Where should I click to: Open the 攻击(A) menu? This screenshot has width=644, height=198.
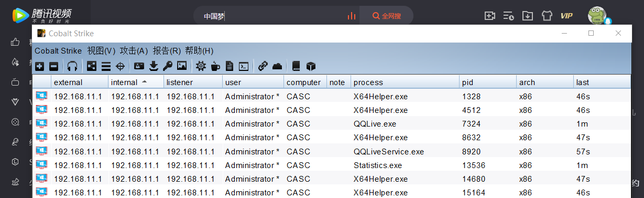[134, 51]
